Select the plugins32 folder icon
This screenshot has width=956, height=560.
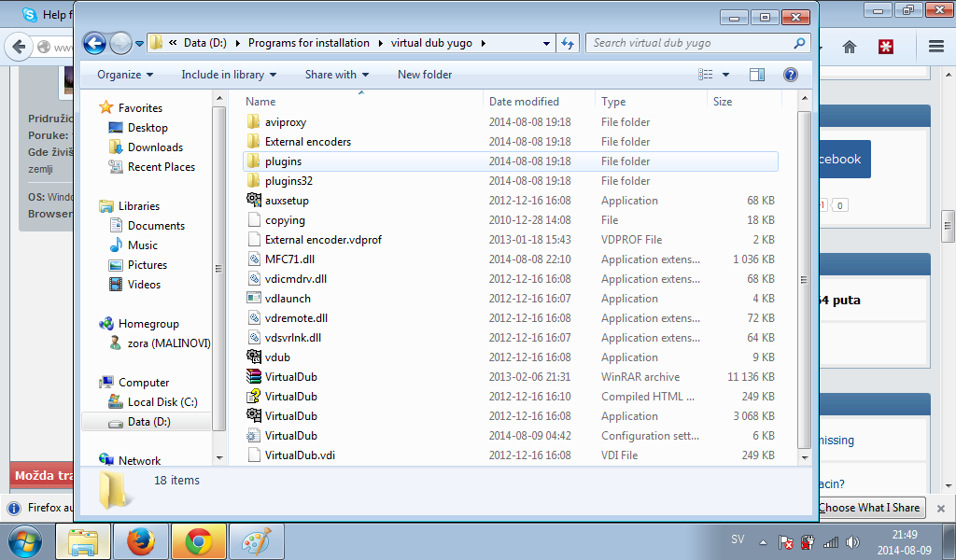click(254, 180)
